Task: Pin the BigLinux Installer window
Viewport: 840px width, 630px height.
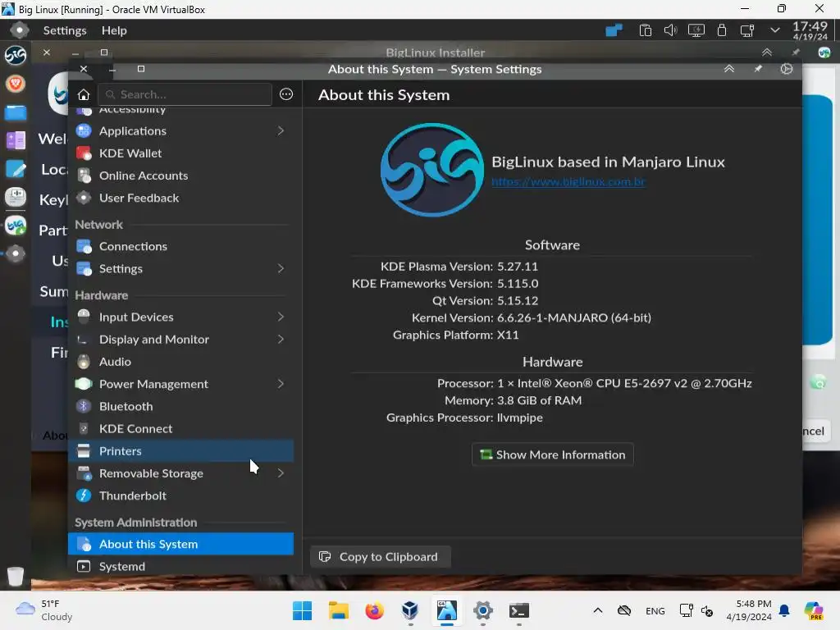Action: tap(796, 52)
